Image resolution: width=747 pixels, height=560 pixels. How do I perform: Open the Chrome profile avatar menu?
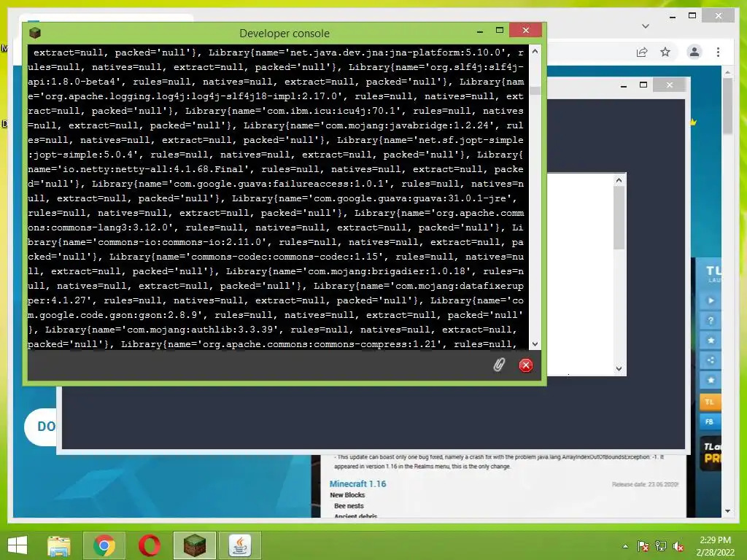tap(694, 52)
